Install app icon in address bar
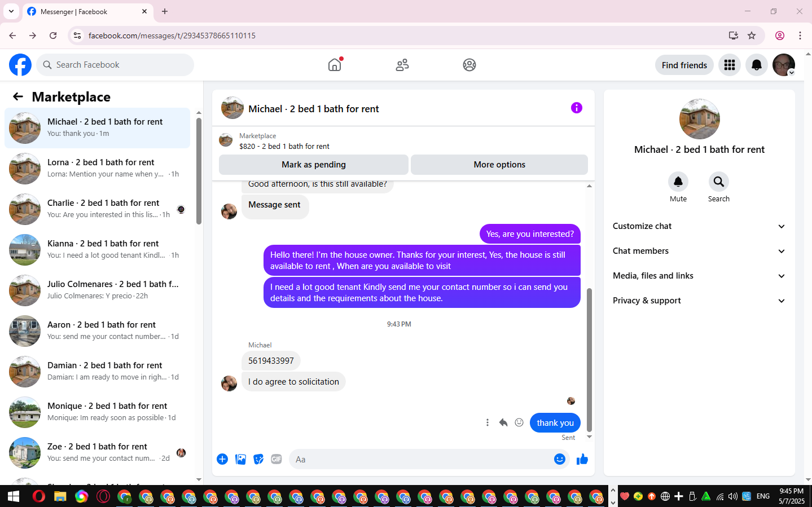Viewport: 812px width, 507px height. point(734,36)
